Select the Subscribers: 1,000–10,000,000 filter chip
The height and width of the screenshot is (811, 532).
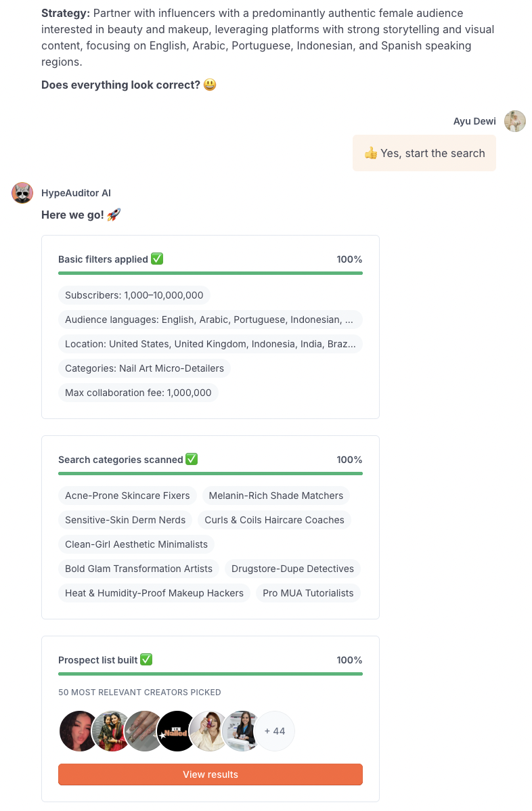(x=134, y=295)
